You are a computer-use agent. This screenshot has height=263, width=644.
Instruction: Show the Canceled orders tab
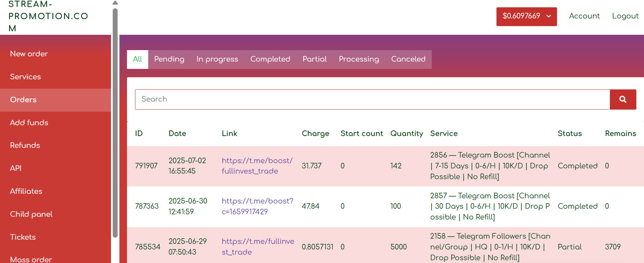408,59
